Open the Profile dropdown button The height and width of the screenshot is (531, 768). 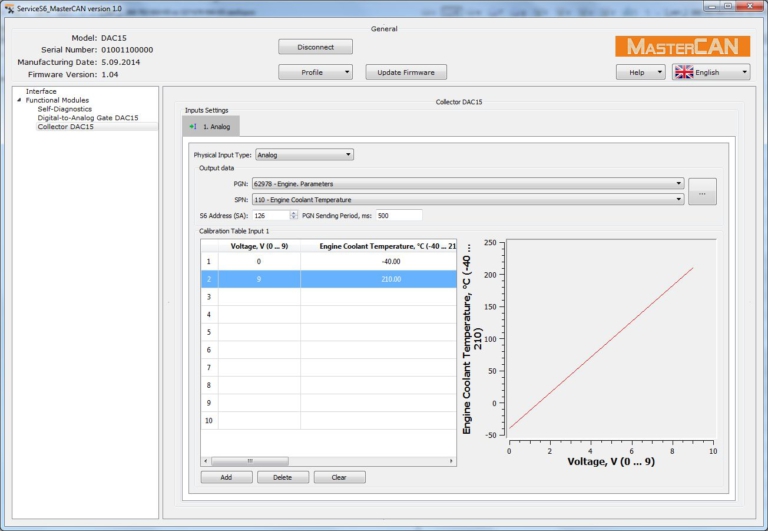click(315, 72)
